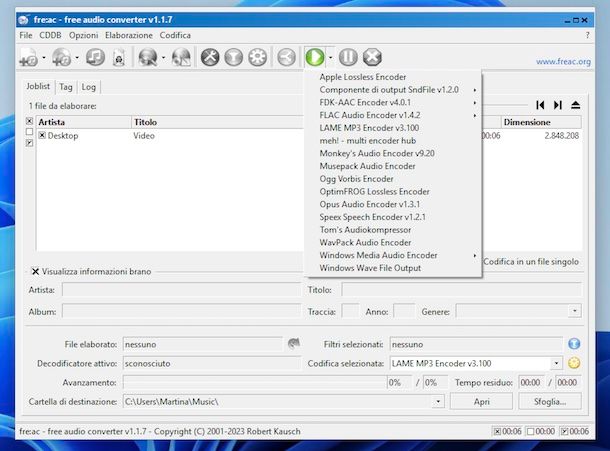Viewport: 610px width, 451px height.
Task: Sort by the Dimensione column header
Action: coord(541,122)
